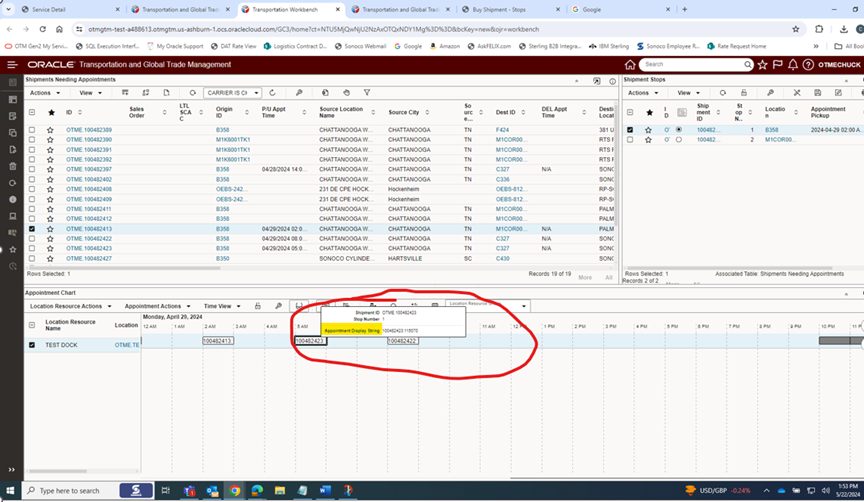Open Actions menu in Shipments Needing Appointments
The width and height of the screenshot is (864, 502).
(x=44, y=93)
